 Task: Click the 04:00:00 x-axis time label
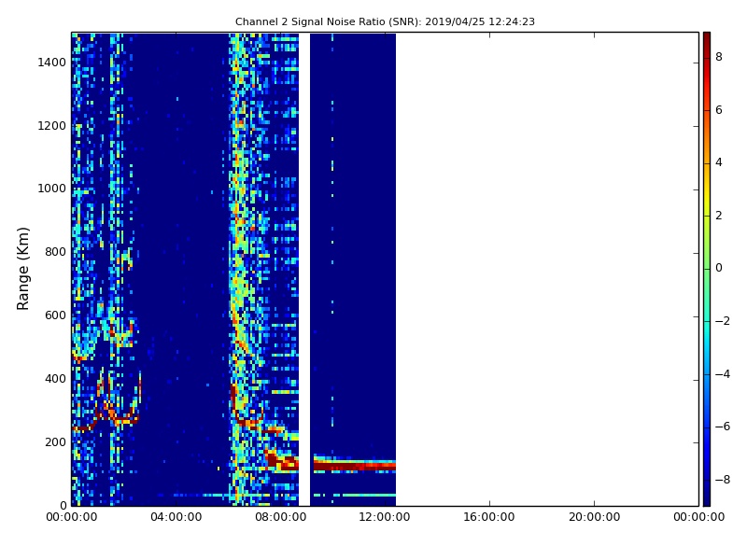176,517
